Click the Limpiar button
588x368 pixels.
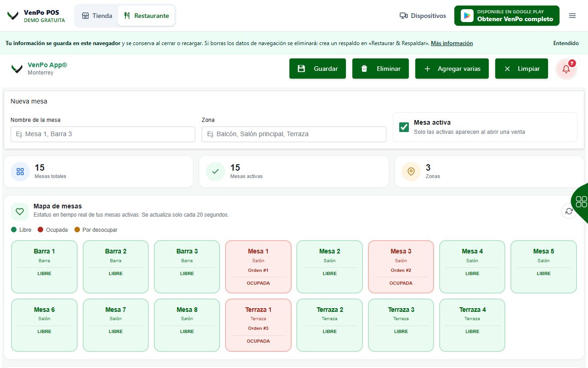pos(521,69)
